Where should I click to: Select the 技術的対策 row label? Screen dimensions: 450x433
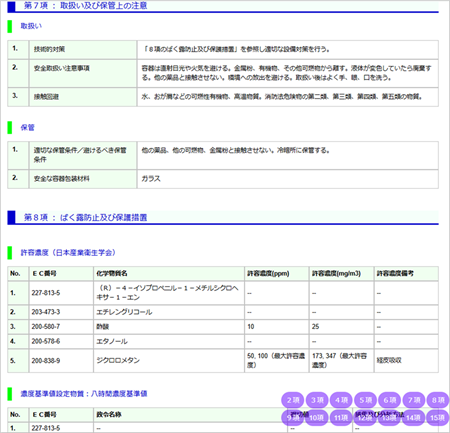click(49, 49)
